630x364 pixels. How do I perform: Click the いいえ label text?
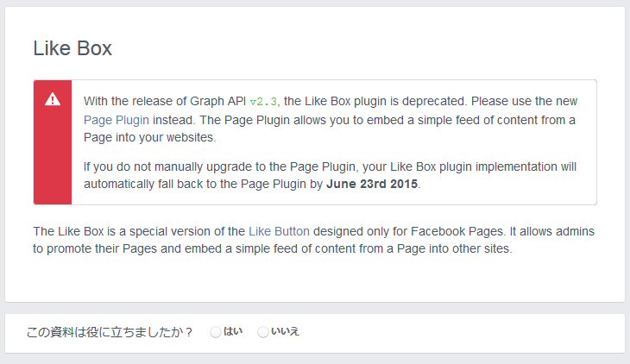click(x=286, y=331)
